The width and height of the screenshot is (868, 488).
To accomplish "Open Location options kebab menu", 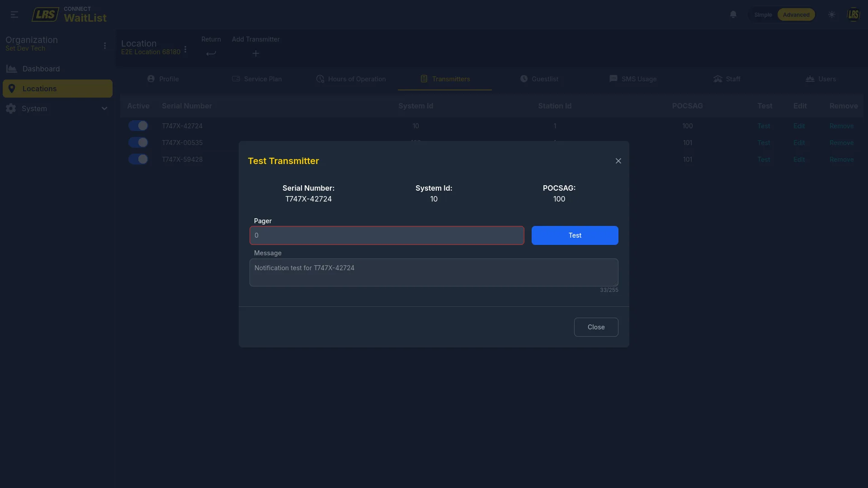I will 185,49.
